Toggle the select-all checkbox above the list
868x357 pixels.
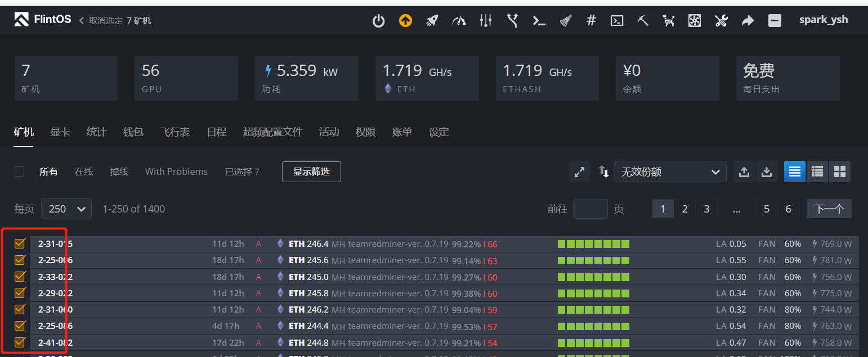click(x=20, y=171)
